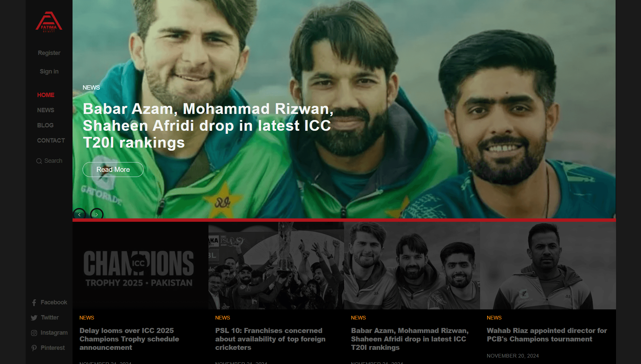Viewport: 641px width, 364px height.
Task: Click the Fatima logo in sidebar
Action: pos(49,22)
